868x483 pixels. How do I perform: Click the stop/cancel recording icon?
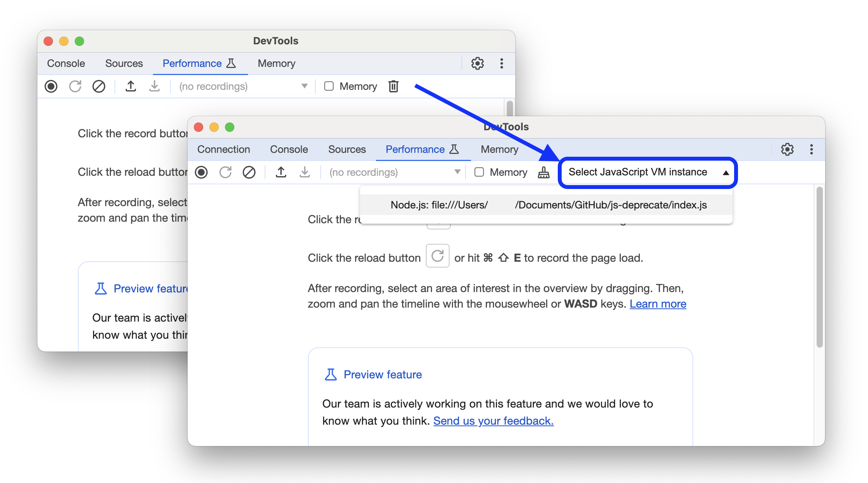tap(248, 173)
